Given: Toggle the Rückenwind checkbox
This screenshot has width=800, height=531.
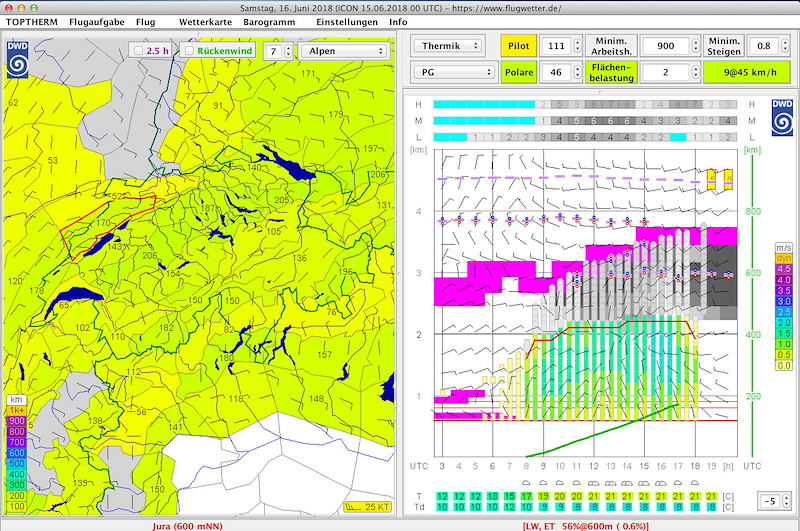Looking at the screenshot, I should pos(189,50).
